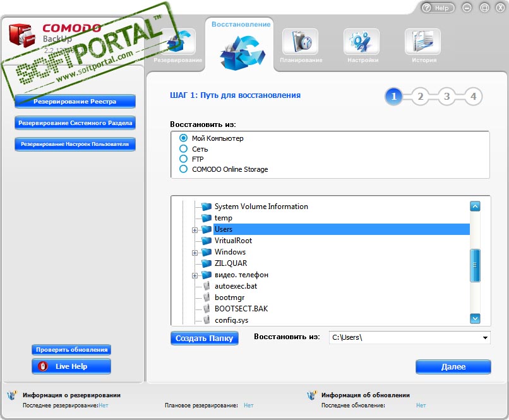The height and width of the screenshot is (420, 509).
Task: Click the Последнее резервирование Нет value
Action: pyautogui.click(x=104, y=405)
